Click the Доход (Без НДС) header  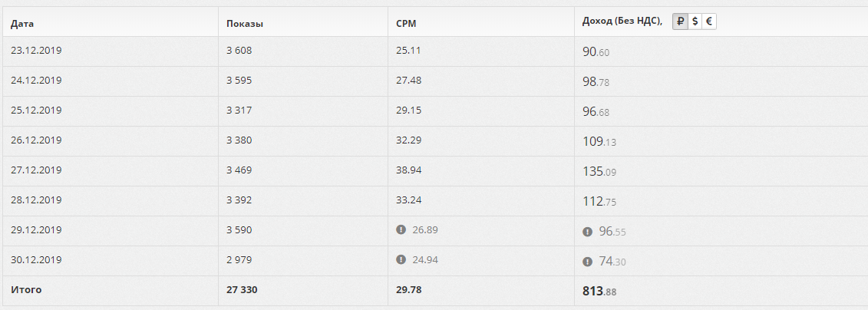click(622, 21)
